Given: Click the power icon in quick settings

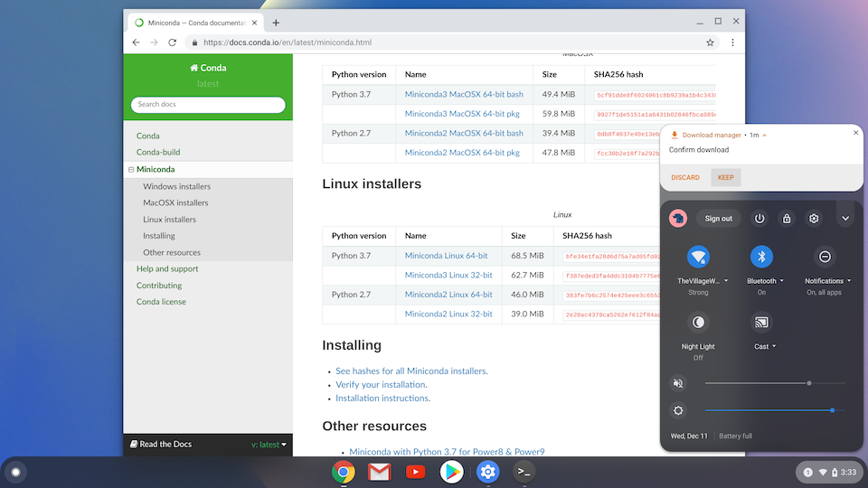Looking at the screenshot, I should pyautogui.click(x=759, y=219).
